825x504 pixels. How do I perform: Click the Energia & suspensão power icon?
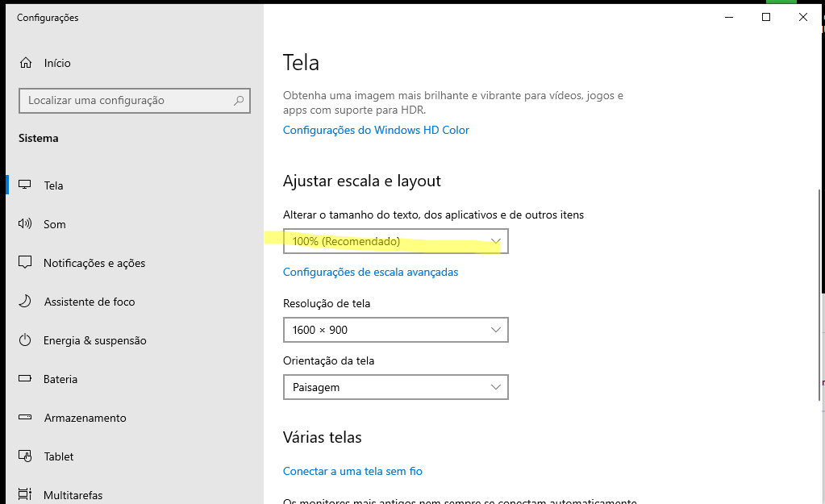point(26,340)
